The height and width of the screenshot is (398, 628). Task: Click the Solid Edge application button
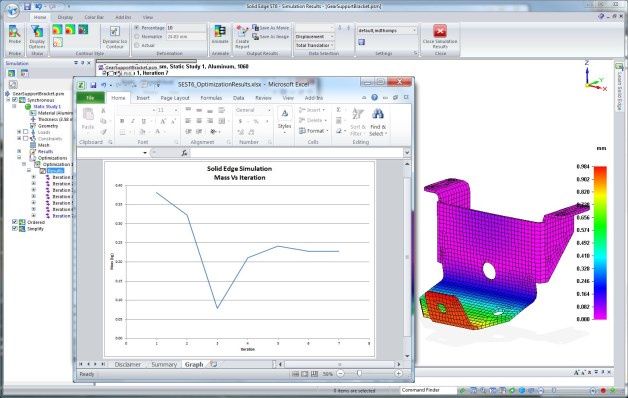12,10
